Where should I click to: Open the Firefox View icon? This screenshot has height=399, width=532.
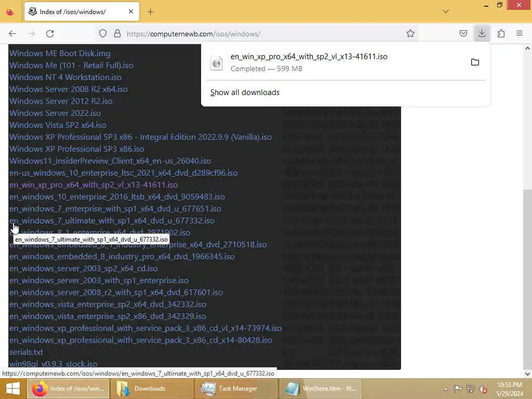click(10, 12)
